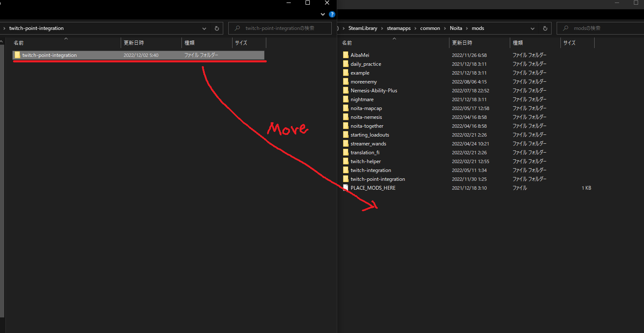Viewport: 644px width, 333px height.
Task: Open address history dropdown in left window
Action: 204,28
